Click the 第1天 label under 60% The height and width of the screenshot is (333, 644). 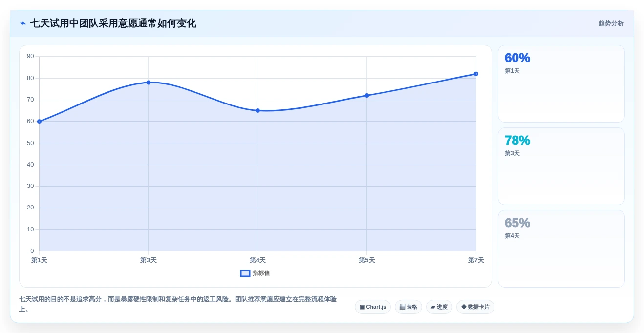click(512, 71)
